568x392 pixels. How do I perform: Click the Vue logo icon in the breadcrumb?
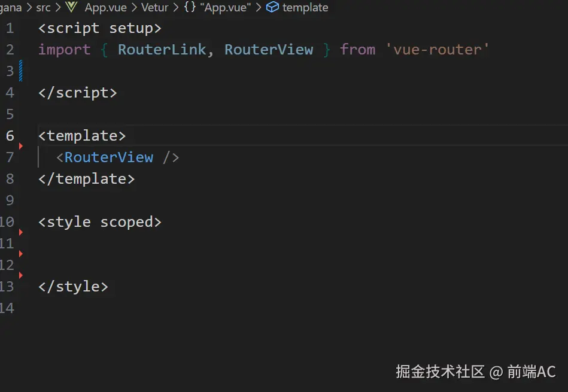tap(71, 7)
